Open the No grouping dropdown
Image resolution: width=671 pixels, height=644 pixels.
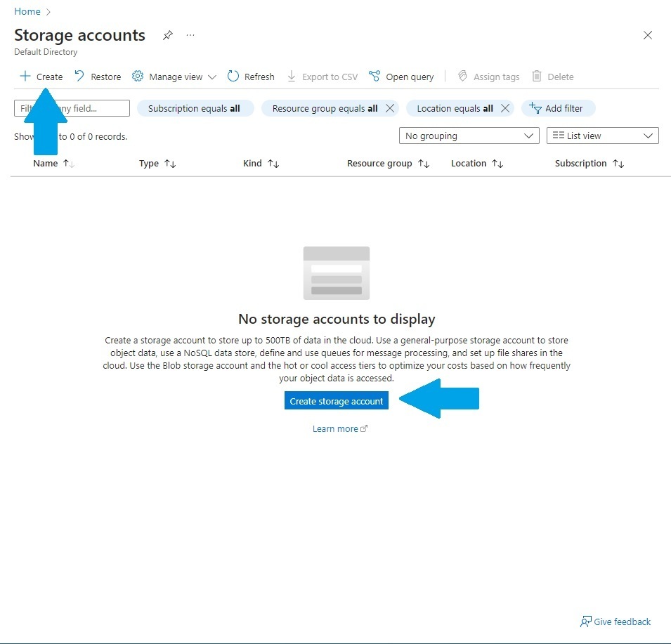pyautogui.click(x=469, y=136)
